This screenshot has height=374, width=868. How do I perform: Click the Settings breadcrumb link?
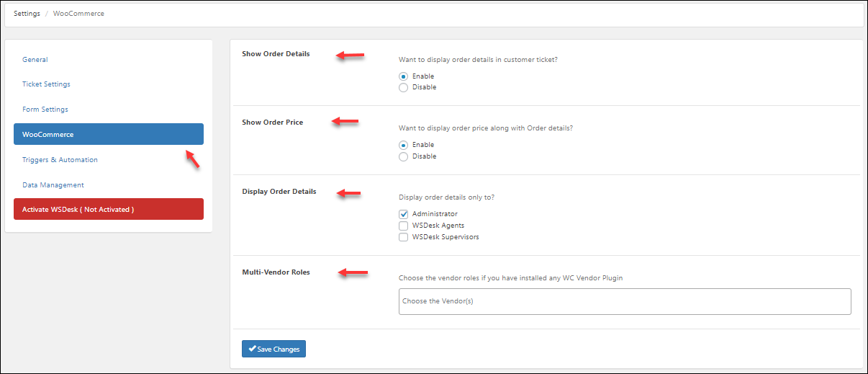click(x=27, y=14)
